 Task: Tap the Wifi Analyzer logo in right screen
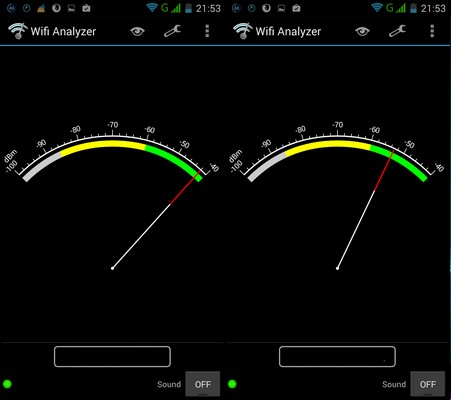pos(243,31)
